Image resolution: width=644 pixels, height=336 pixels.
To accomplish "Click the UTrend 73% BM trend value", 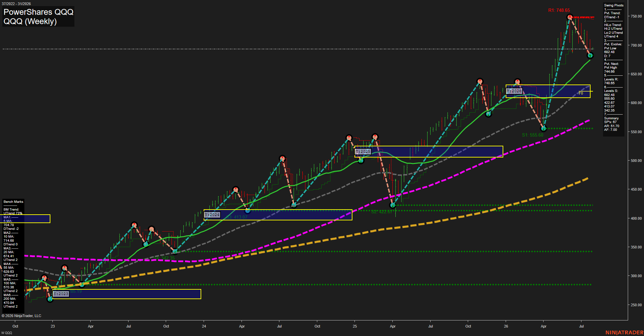I will click(x=13, y=213).
